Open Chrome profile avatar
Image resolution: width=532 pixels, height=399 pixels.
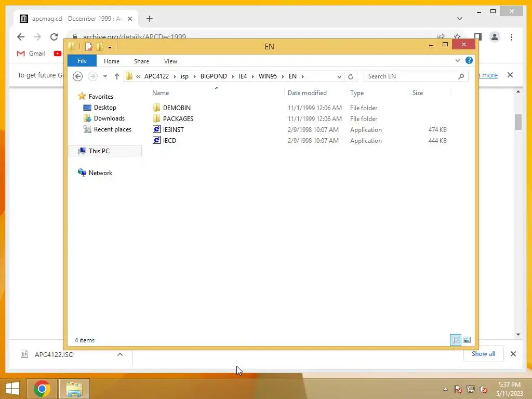point(495,37)
